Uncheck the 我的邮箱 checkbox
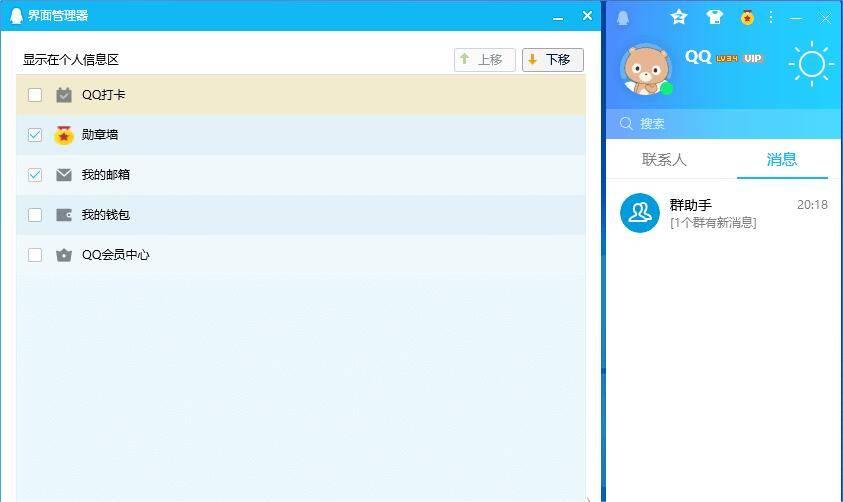Viewport: 843px width, 502px height. (35, 175)
